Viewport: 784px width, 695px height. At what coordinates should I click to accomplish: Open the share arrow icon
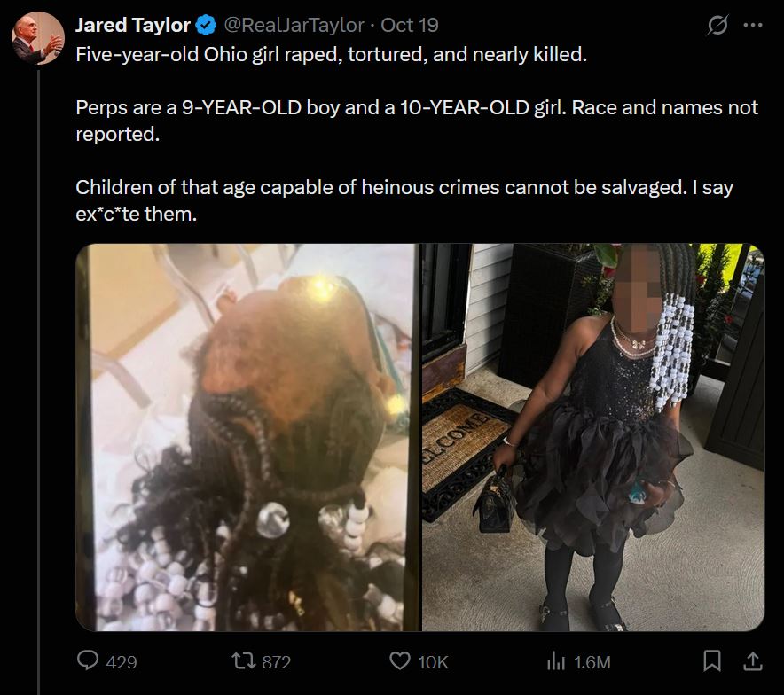coord(752,660)
